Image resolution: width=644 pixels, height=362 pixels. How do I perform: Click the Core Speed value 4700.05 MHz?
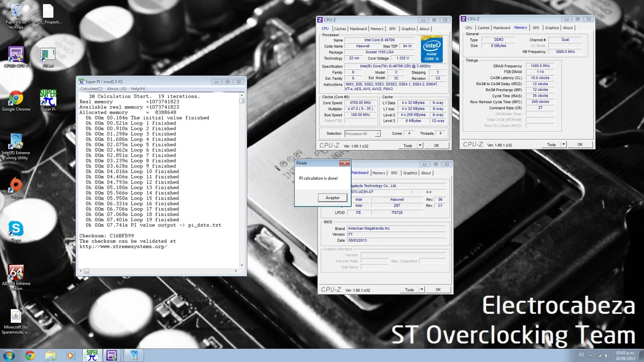click(360, 103)
